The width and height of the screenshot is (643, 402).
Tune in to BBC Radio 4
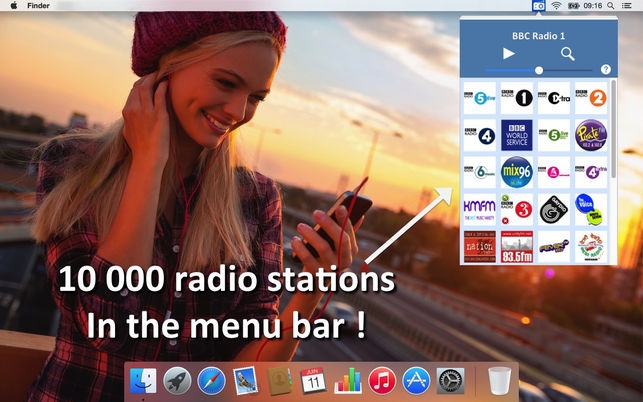click(480, 135)
